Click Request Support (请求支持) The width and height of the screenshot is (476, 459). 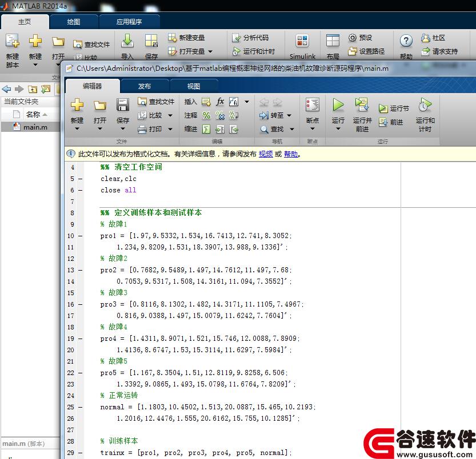tap(439, 51)
